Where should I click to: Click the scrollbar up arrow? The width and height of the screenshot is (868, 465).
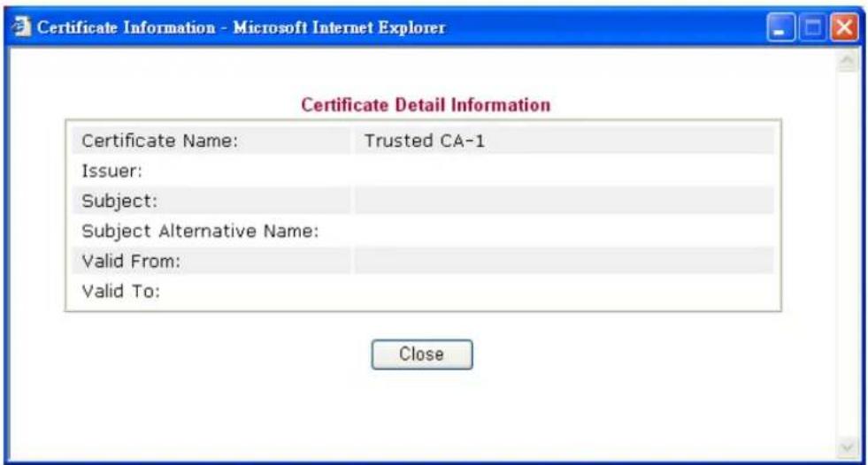click(847, 61)
